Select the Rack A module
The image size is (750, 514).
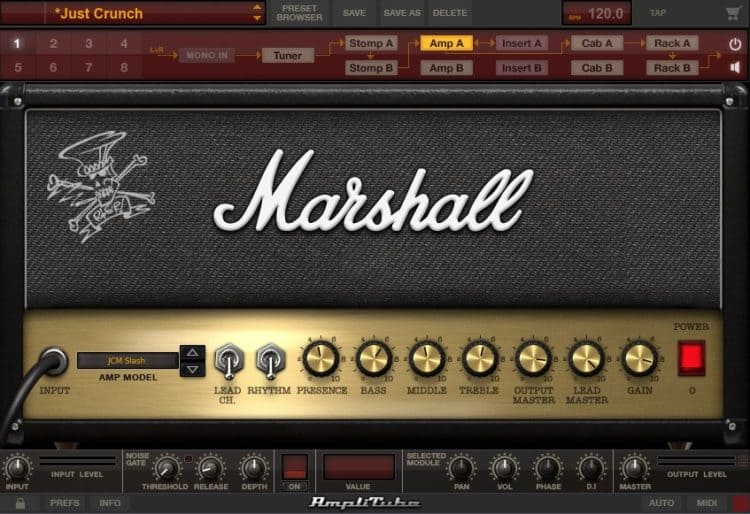[x=672, y=44]
